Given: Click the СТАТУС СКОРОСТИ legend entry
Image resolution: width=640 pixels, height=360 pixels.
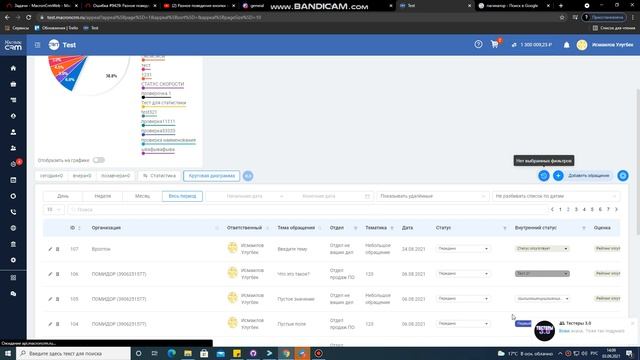Looking at the screenshot, I should point(162,84).
